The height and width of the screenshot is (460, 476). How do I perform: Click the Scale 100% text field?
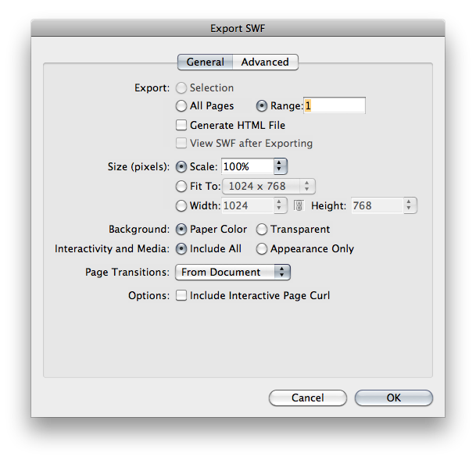(247, 166)
